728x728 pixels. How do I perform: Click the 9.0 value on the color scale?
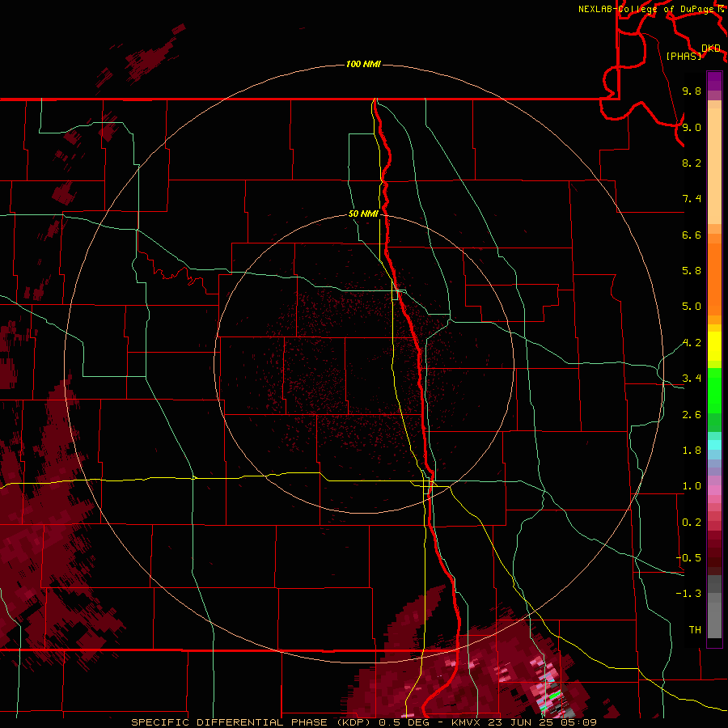click(x=692, y=127)
